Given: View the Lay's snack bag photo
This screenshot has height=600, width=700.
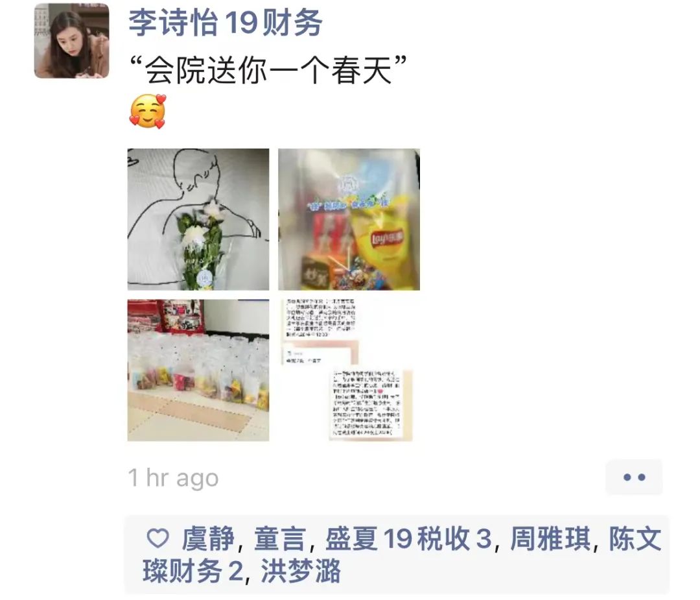Looking at the screenshot, I should click(x=349, y=219).
